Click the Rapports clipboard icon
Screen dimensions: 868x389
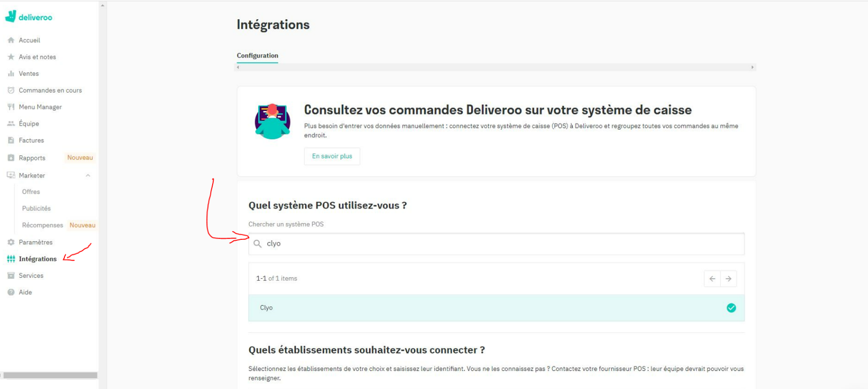coord(11,158)
